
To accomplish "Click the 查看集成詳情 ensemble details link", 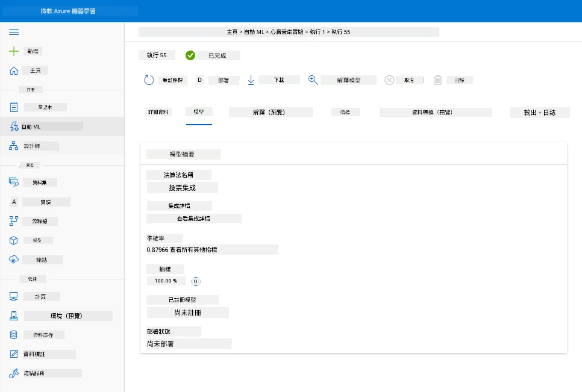I will 194,219.
